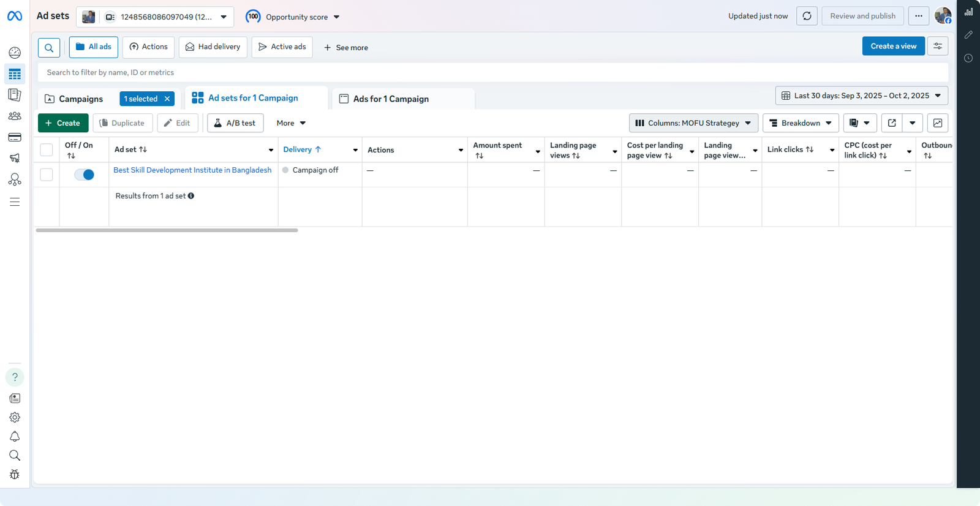Viewport: 980px width, 506px height.
Task: Open Best Skill Development Institute ad set link
Action: pos(192,170)
